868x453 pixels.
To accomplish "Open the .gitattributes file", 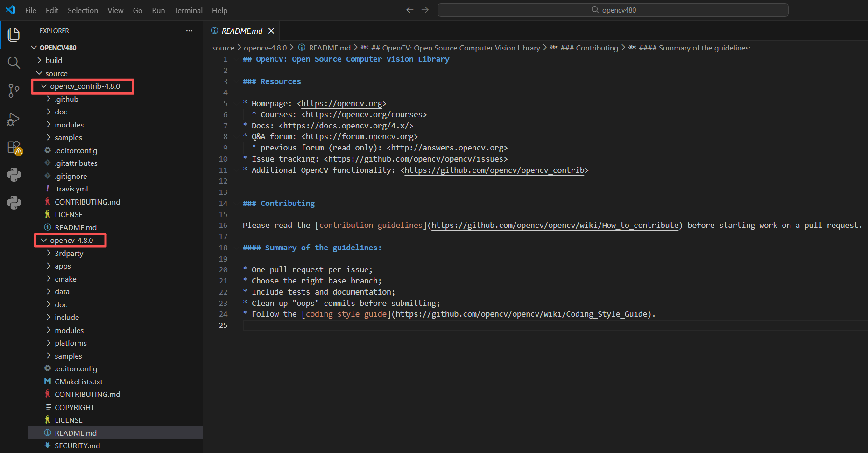I will click(x=115, y=163).
